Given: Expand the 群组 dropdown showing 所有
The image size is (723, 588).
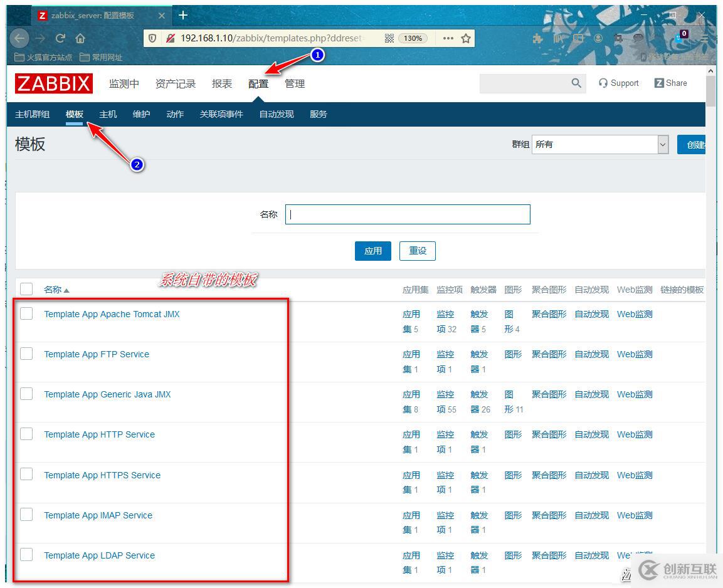Looking at the screenshot, I should point(600,144).
